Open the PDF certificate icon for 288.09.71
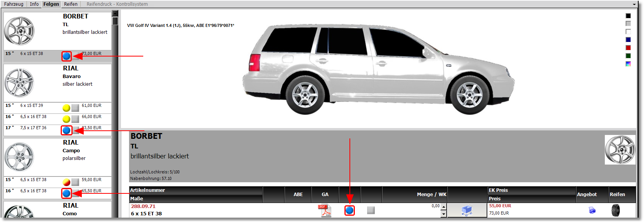This screenshot has height=223, width=644. 326,210
